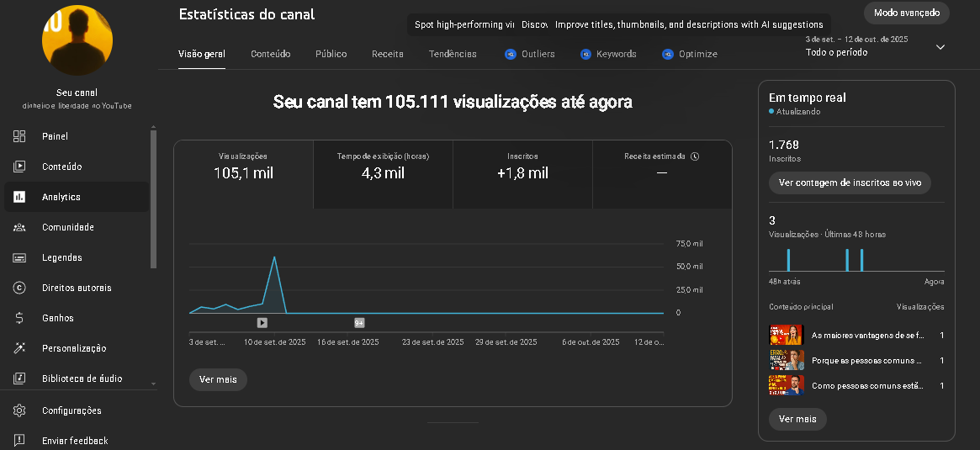Click the Ganhos dollar sign icon
The image size is (980, 450).
19,318
